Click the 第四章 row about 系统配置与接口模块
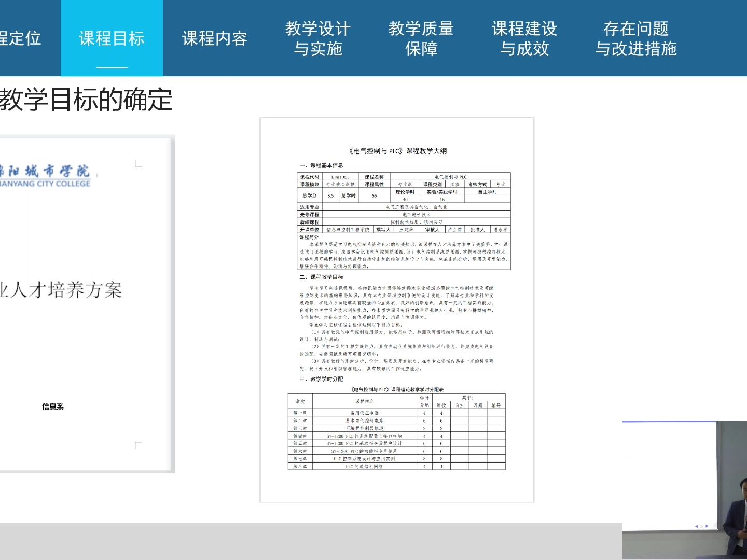 [x=397, y=436]
